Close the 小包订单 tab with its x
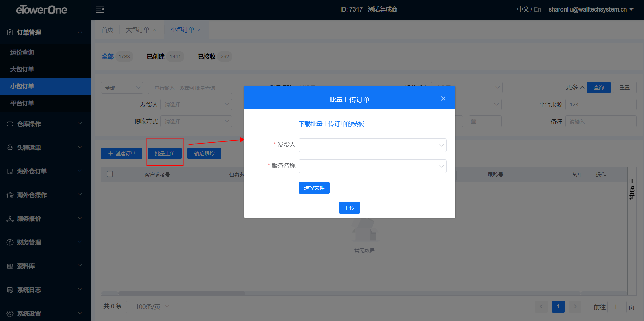 pos(199,30)
